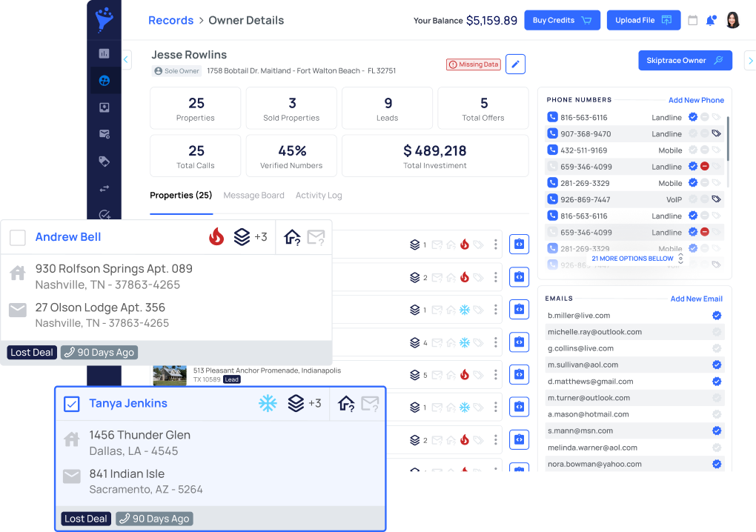This screenshot has width=756, height=532.
Task: Go to next owner with right chevron
Action: pos(750,61)
